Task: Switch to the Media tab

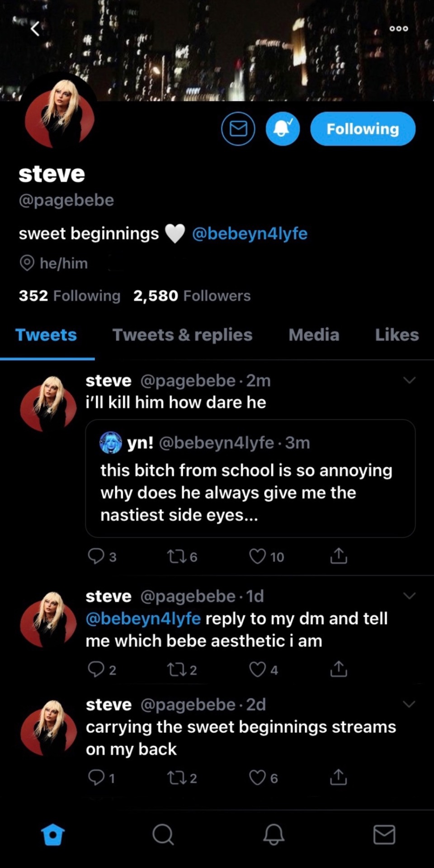Action: [314, 335]
